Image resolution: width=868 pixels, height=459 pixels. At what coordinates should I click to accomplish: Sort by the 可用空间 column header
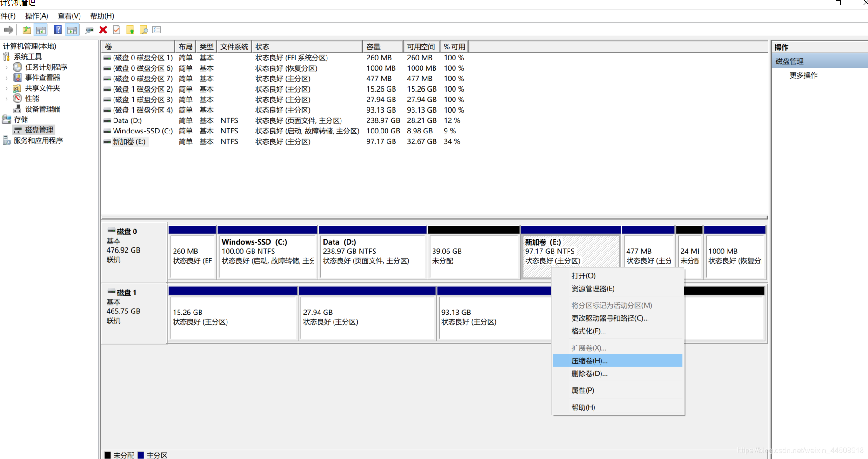(x=421, y=47)
